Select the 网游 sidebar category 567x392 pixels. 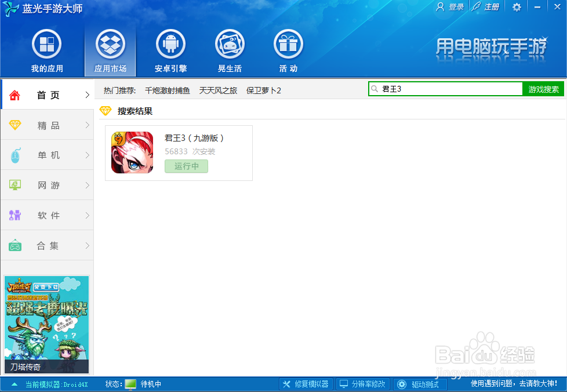[48, 185]
